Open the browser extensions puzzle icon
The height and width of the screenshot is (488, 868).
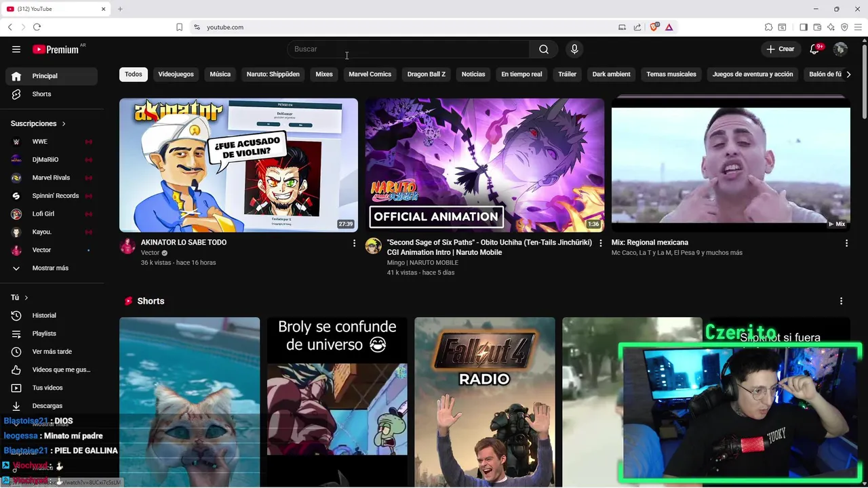[x=768, y=27]
